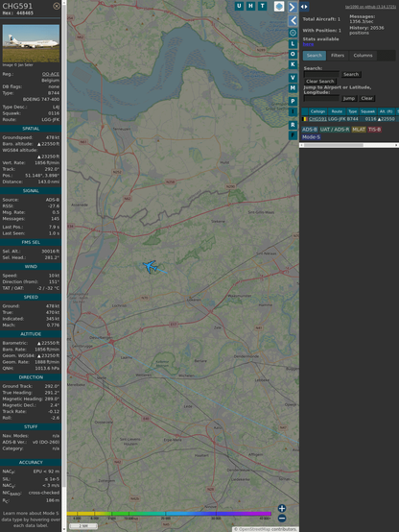The width and height of the screenshot is (399, 532).
Task: Click the V map button
Action: [x=293, y=78]
